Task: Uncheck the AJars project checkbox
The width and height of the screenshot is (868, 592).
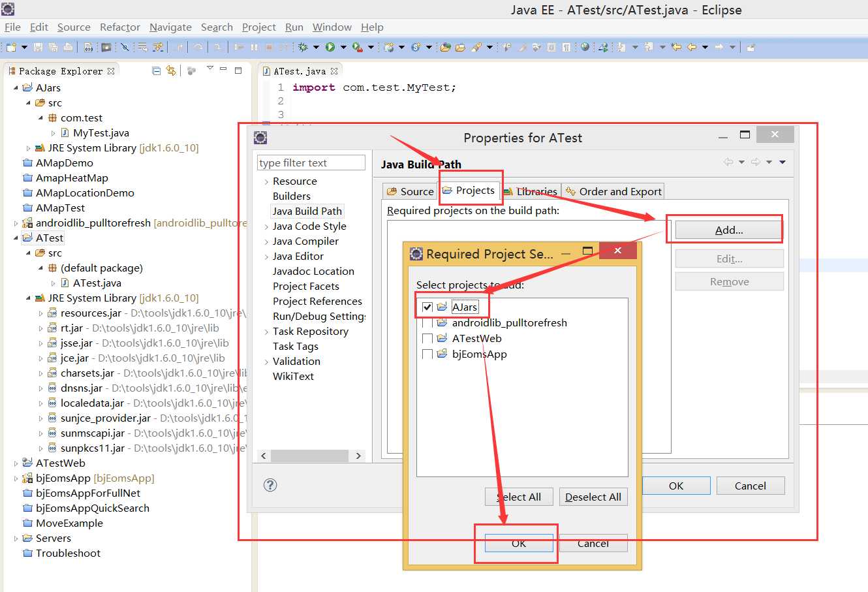Action: pyautogui.click(x=427, y=307)
